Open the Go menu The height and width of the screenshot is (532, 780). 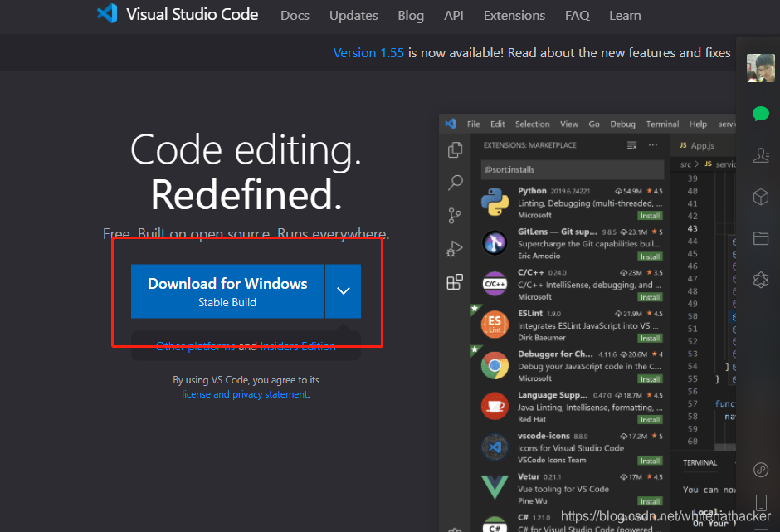(594, 124)
